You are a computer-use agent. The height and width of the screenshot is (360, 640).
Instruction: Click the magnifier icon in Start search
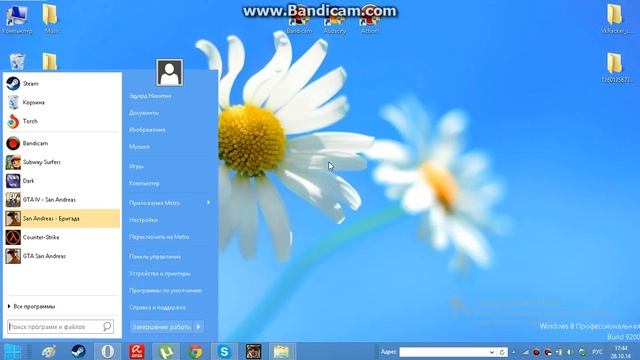pyautogui.click(x=107, y=327)
